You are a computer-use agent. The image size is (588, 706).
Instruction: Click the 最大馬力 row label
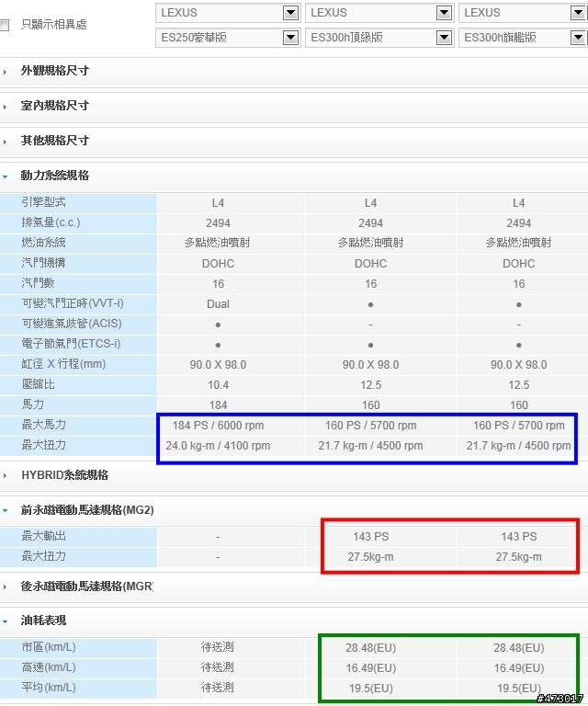coord(43,425)
